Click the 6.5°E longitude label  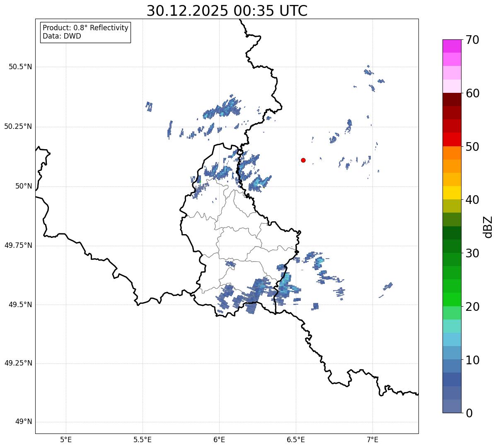(x=296, y=440)
